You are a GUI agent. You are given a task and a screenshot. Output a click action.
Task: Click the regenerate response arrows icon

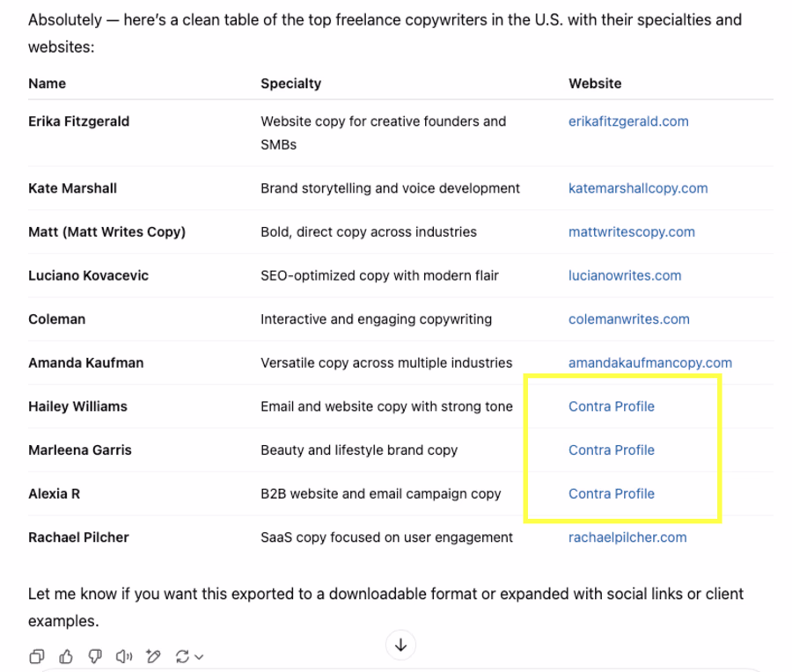tap(182, 656)
